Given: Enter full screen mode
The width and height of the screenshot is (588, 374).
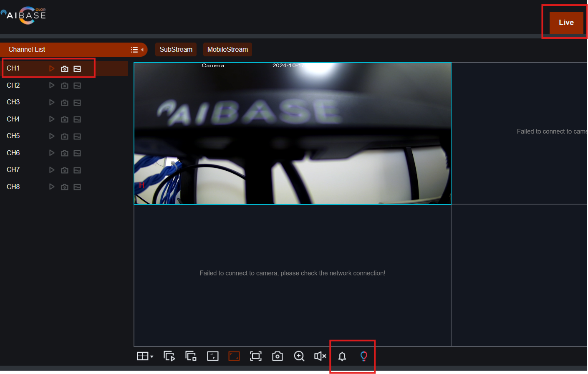Looking at the screenshot, I should 256,356.
